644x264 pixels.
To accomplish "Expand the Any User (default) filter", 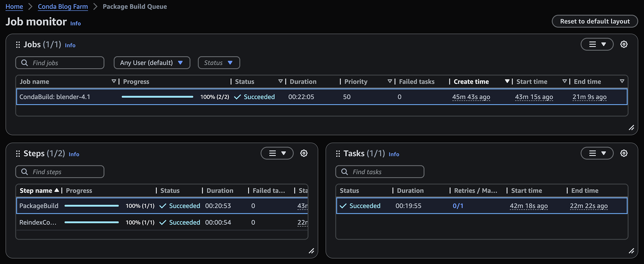I will [152, 63].
